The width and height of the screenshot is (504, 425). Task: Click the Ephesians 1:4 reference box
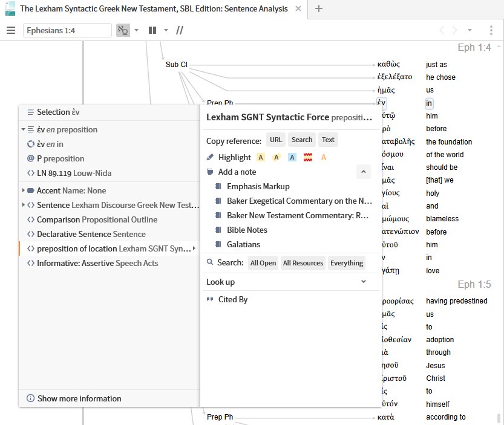[x=67, y=30]
